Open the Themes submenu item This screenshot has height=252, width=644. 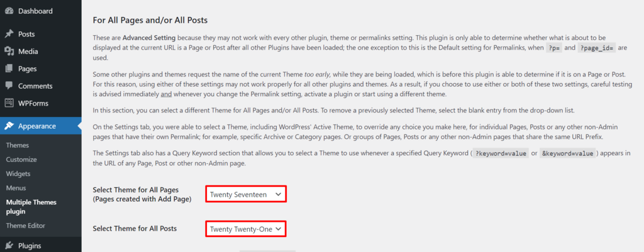click(18, 145)
